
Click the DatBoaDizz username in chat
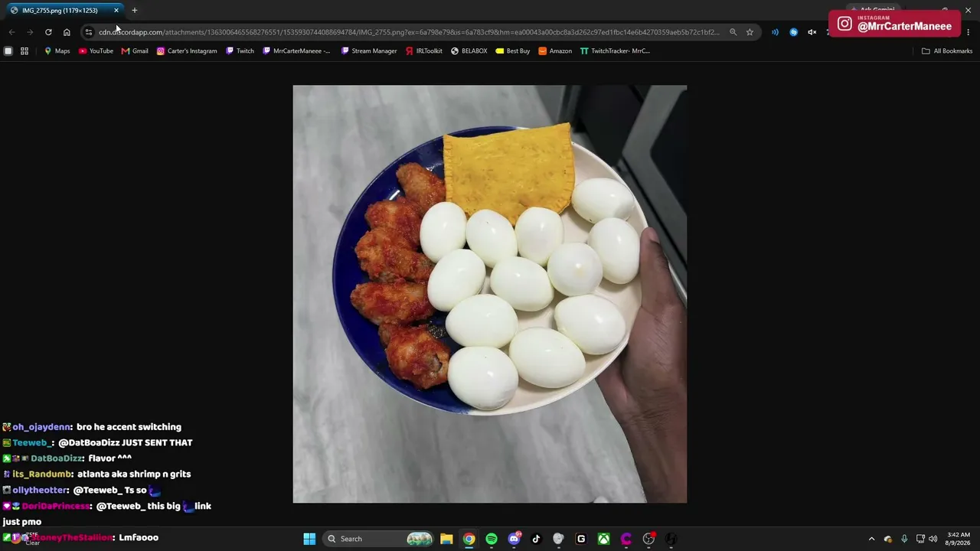pyautogui.click(x=57, y=458)
